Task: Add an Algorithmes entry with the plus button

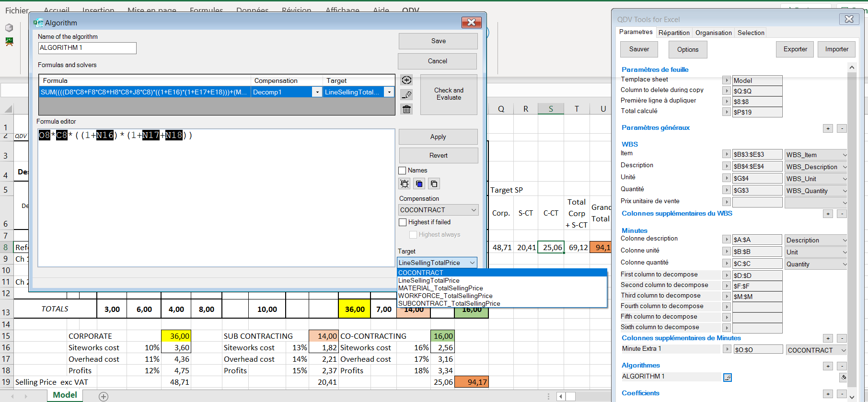Action: 828,366
